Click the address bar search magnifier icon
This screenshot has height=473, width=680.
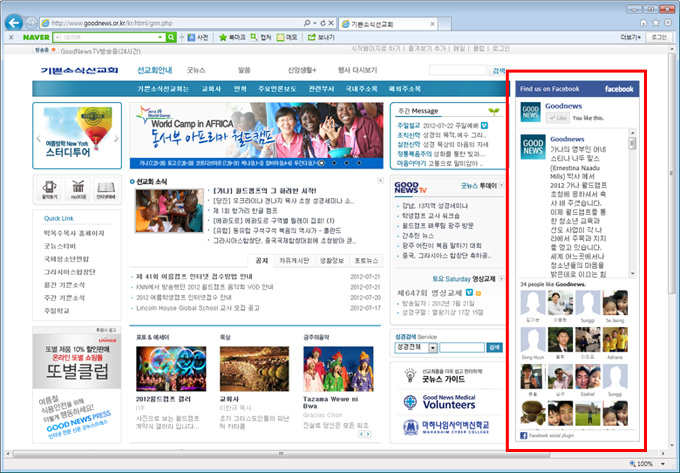tap(307, 23)
